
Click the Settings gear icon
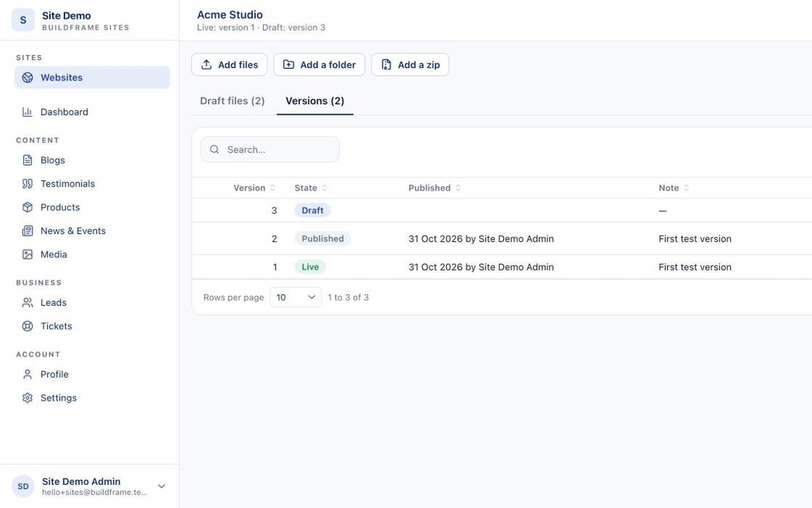pos(27,398)
